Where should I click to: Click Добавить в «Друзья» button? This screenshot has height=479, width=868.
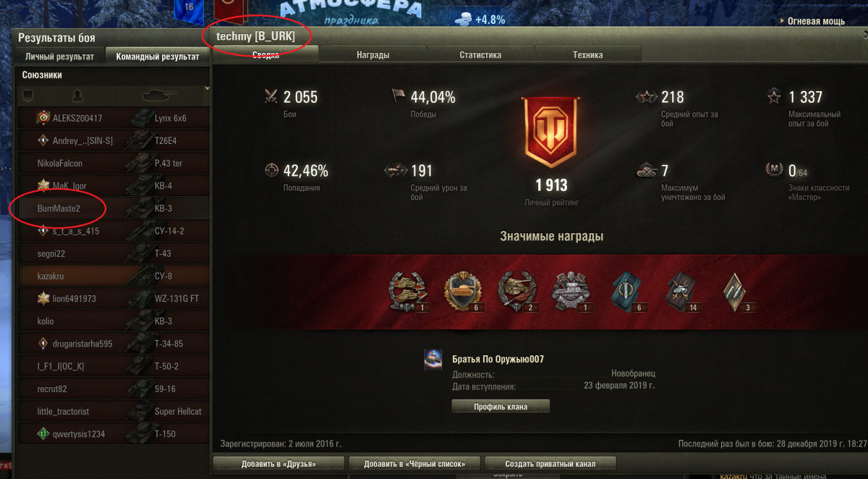tap(278, 463)
